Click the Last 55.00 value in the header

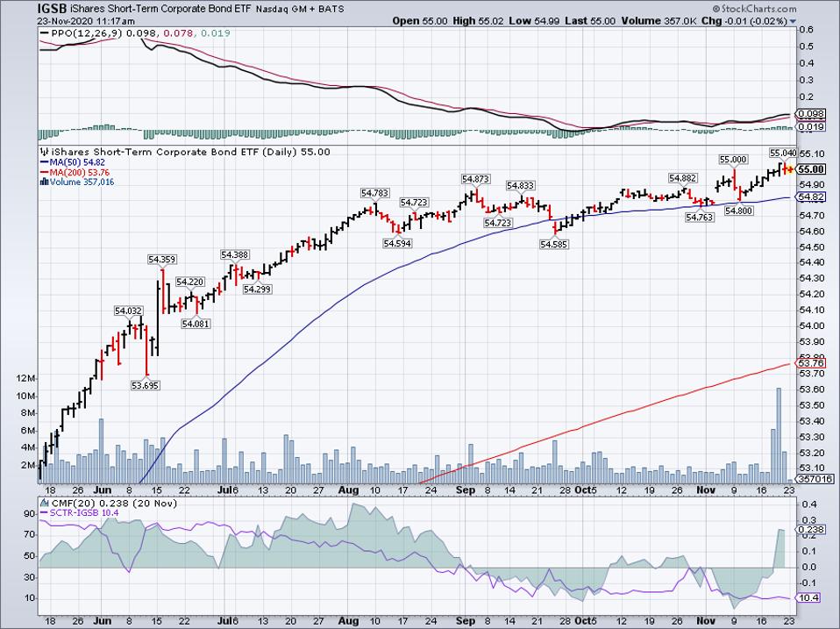590,21
